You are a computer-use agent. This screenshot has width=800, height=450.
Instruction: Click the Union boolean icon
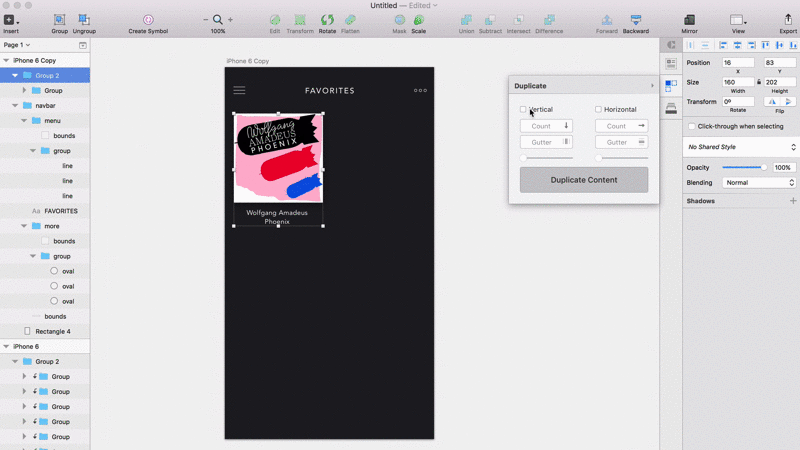(466, 19)
